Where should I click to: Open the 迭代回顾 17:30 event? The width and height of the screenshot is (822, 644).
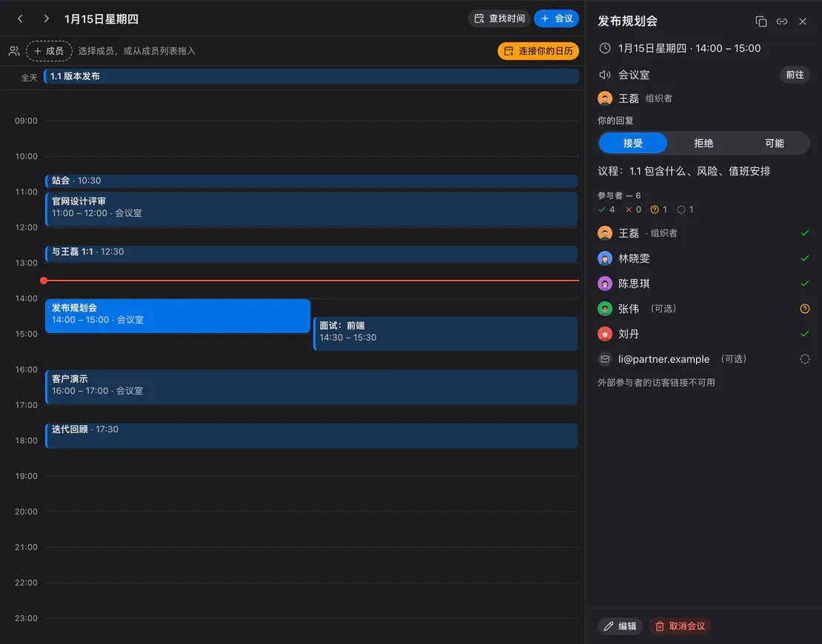tap(311, 435)
